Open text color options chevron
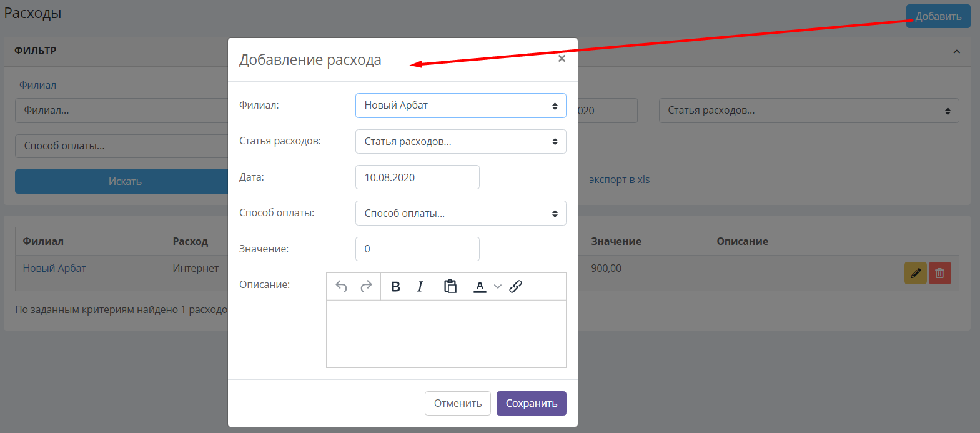 tap(497, 287)
